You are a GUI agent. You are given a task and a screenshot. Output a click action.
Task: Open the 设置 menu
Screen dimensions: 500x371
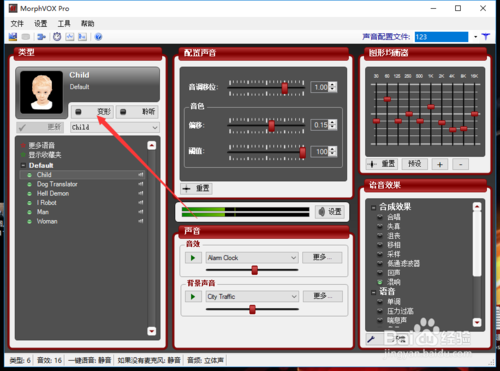[x=41, y=23]
